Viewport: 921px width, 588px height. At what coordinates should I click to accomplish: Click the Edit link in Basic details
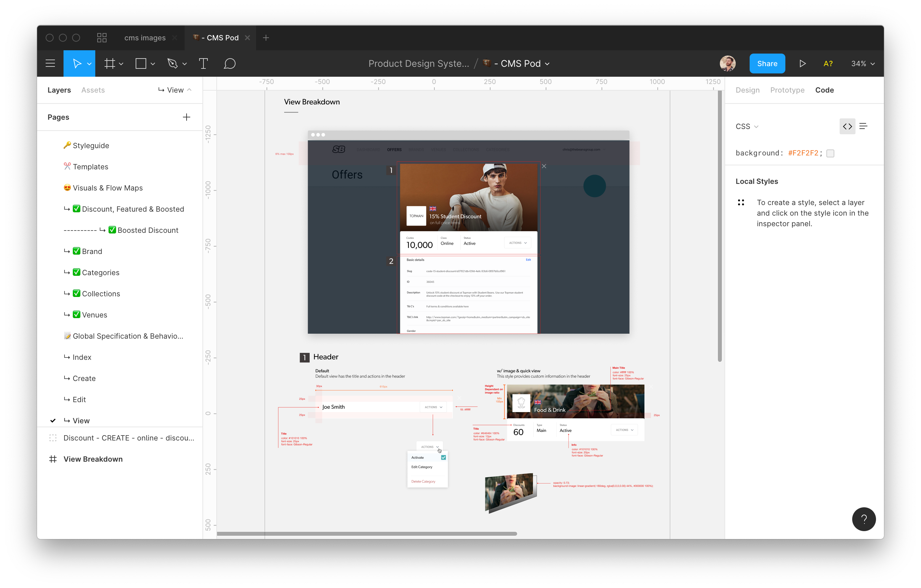tap(528, 260)
